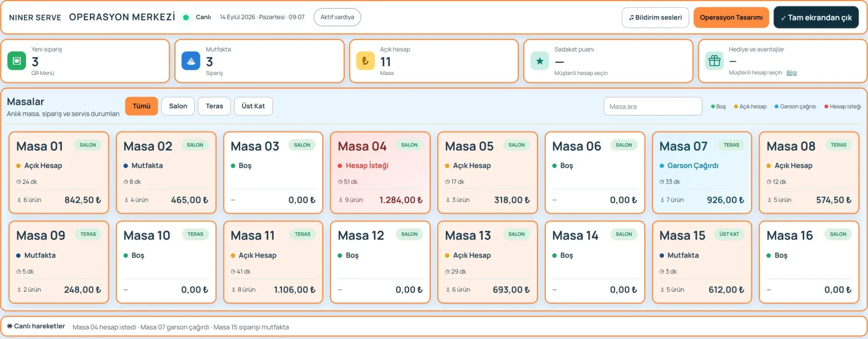Open the Masa 02 table card
The image size is (868, 339).
coord(166,172)
